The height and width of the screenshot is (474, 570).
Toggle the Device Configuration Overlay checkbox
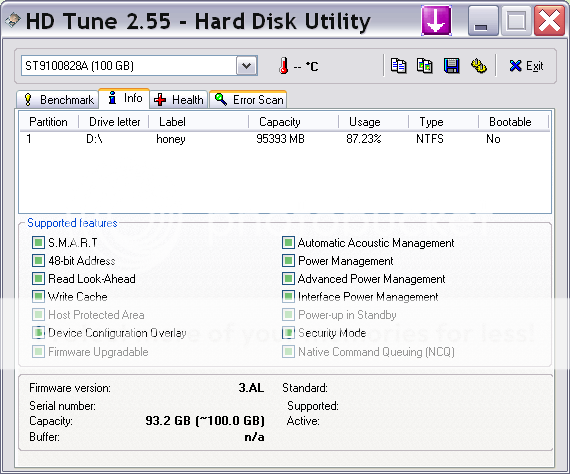pyautogui.click(x=39, y=333)
